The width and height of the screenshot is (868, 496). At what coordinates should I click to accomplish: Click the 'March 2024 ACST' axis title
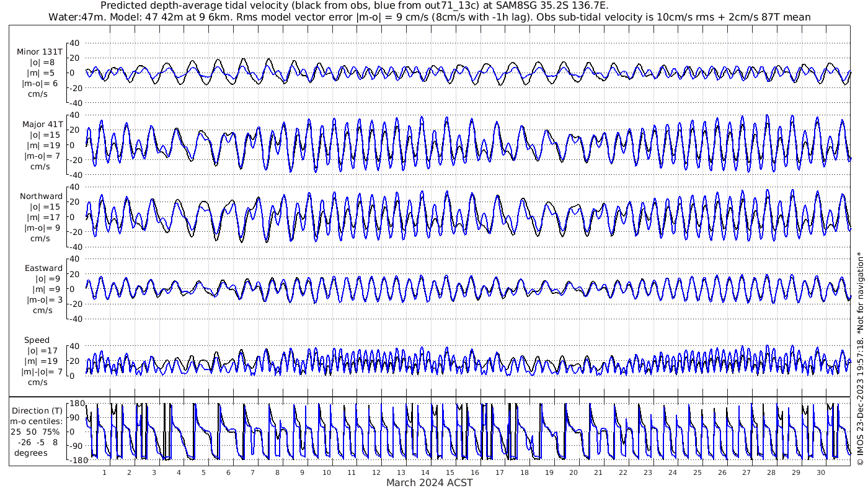click(430, 482)
